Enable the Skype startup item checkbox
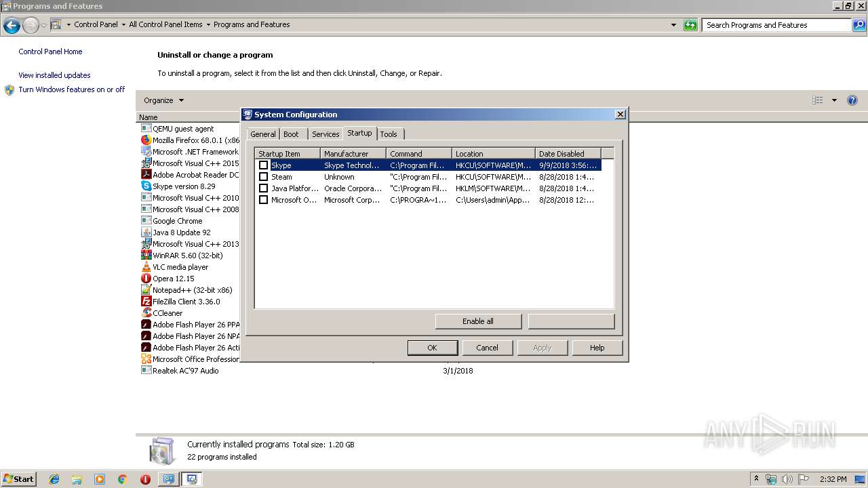This screenshot has height=488, width=868. [263, 165]
